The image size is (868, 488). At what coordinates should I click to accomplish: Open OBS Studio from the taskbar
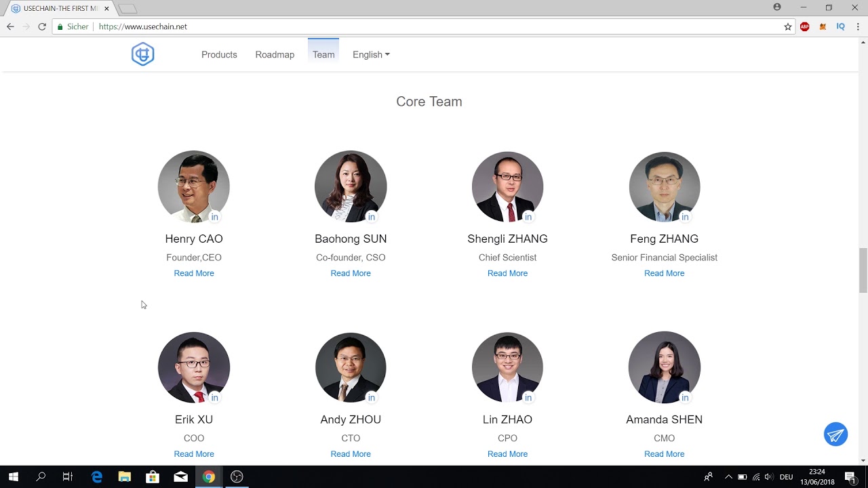(x=237, y=476)
